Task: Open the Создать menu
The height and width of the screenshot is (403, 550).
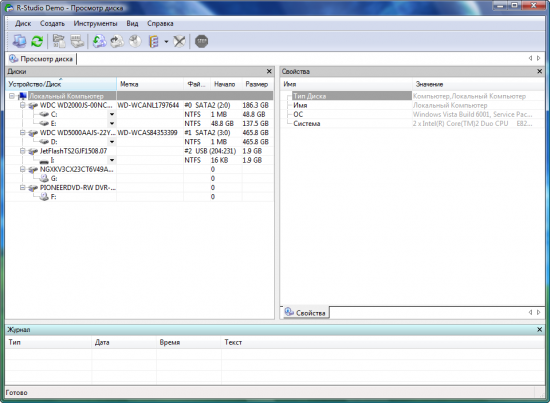Action: pos(52,23)
